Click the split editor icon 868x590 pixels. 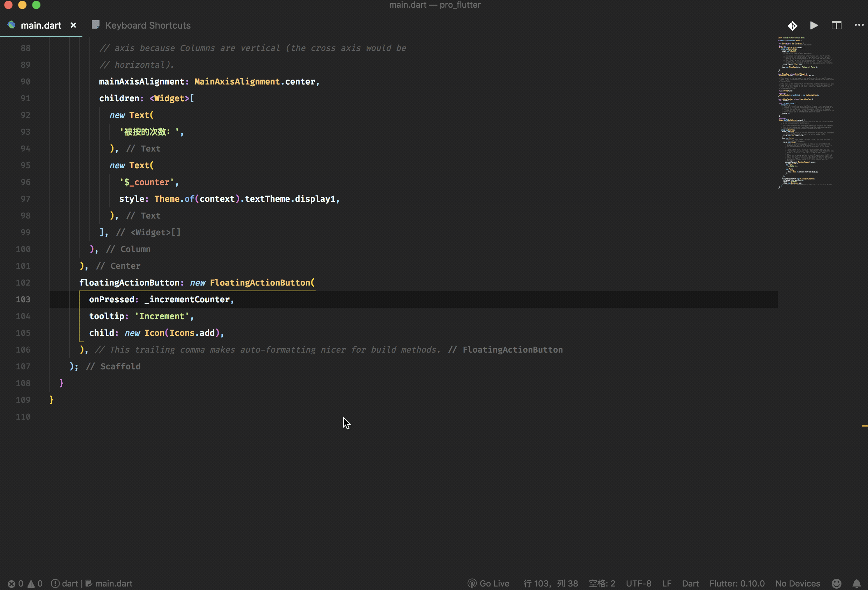[x=836, y=25]
